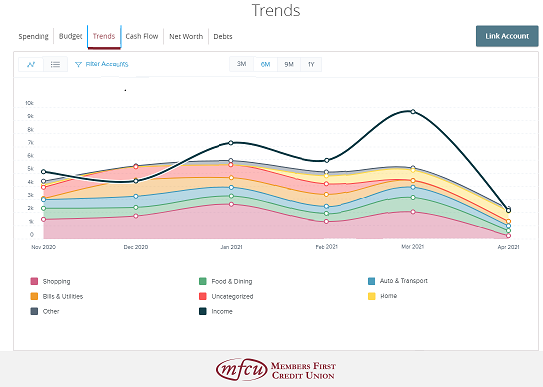Select Shopping data point for Mar 2021
The width and height of the screenshot is (543, 387).
(x=413, y=212)
